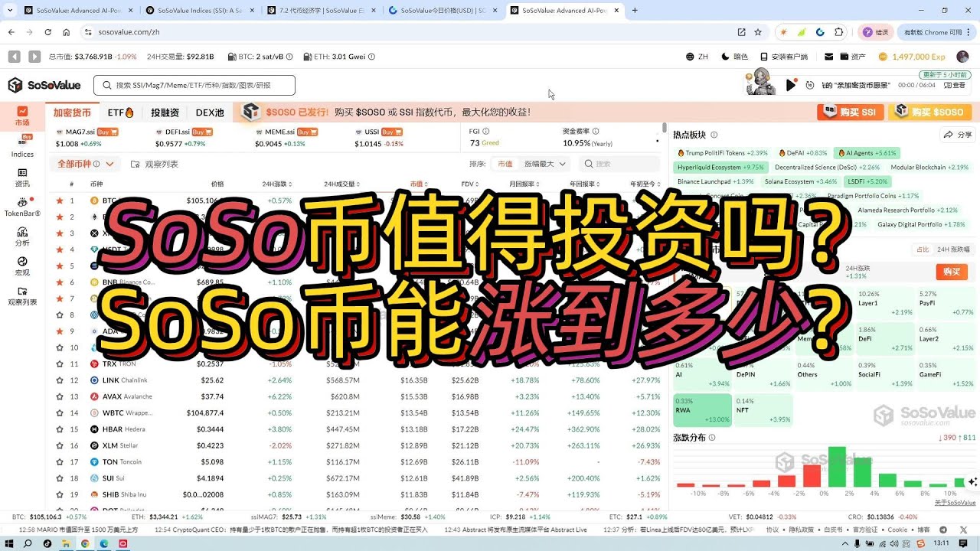Switch to the DEX池 tab
This screenshot has width=980, height=551.
coord(210,112)
